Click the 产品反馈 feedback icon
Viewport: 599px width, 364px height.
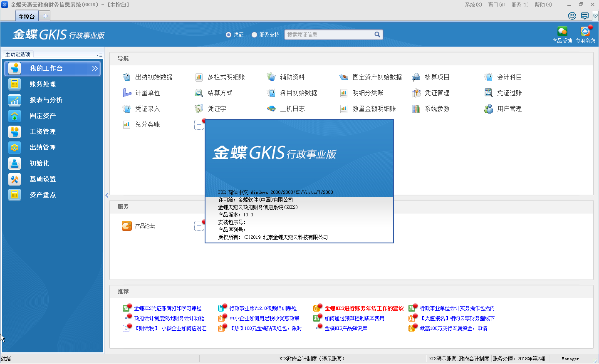click(x=562, y=31)
